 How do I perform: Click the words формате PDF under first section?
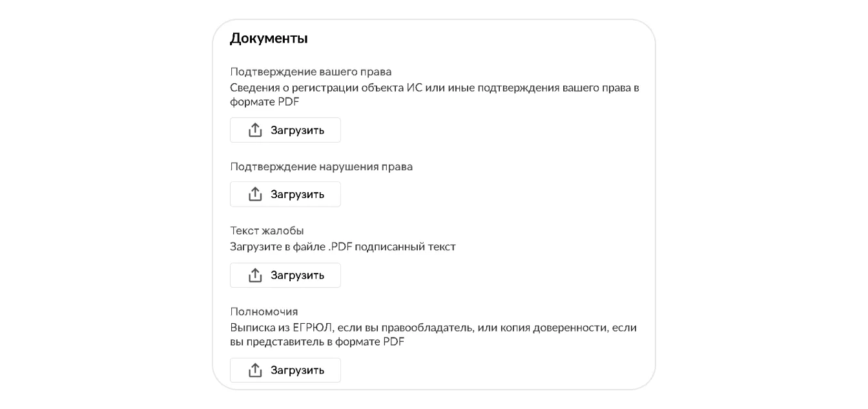pos(264,102)
